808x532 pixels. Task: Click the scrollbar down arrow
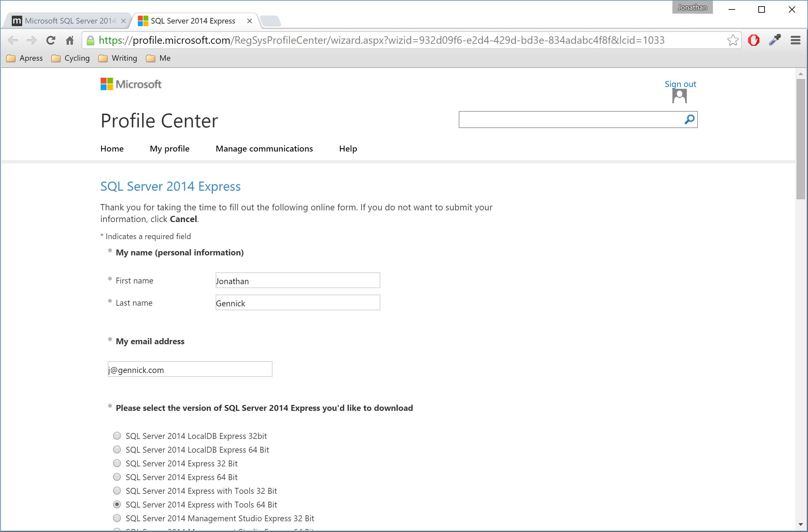coord(801,525)
